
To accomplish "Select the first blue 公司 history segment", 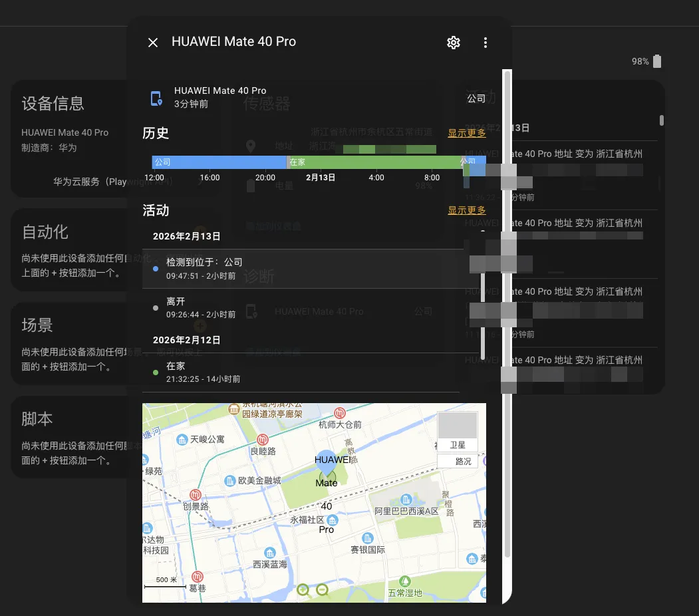I will click(x=219, y=162).
